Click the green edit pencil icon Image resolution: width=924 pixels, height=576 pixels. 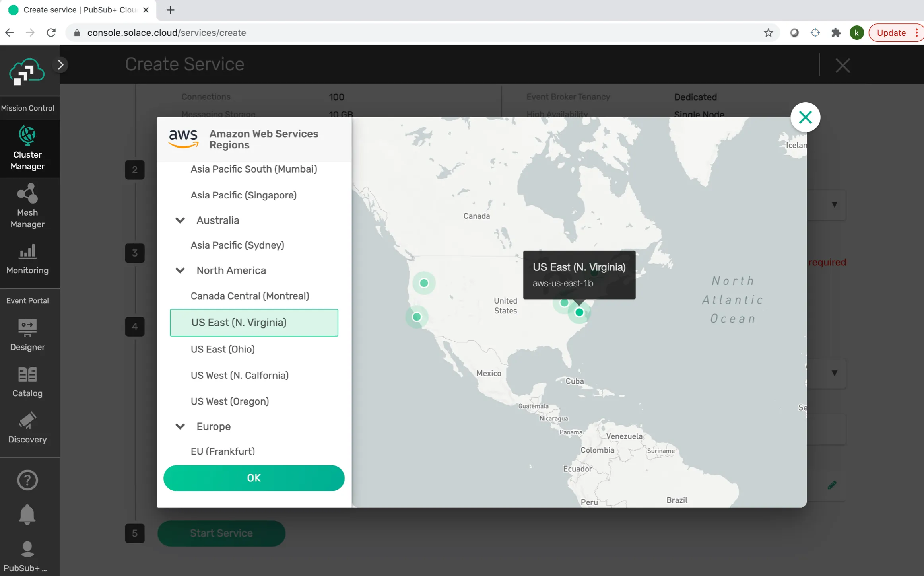point(832,485)
